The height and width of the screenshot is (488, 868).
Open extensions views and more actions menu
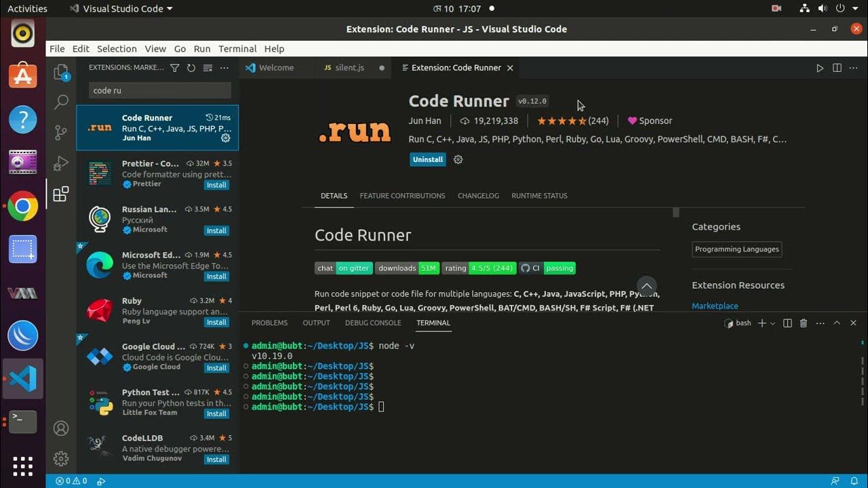click(x=224, y=68)
